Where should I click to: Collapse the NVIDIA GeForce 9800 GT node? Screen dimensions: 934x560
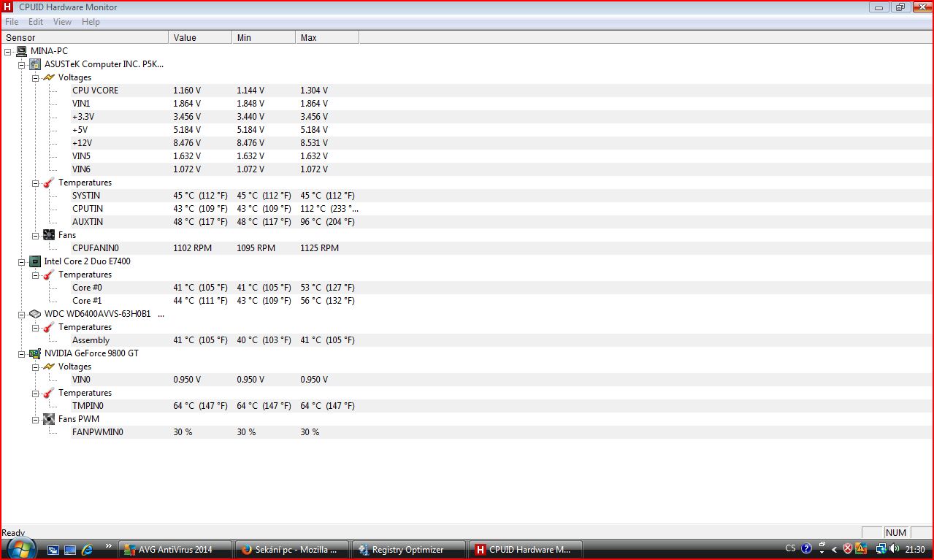(x=21, y=353)
